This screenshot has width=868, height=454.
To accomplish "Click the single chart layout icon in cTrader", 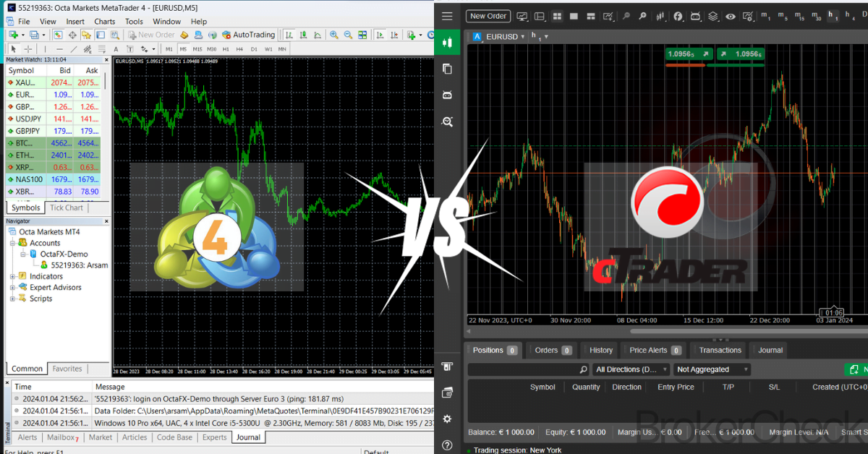I will (x=574, y=16).
